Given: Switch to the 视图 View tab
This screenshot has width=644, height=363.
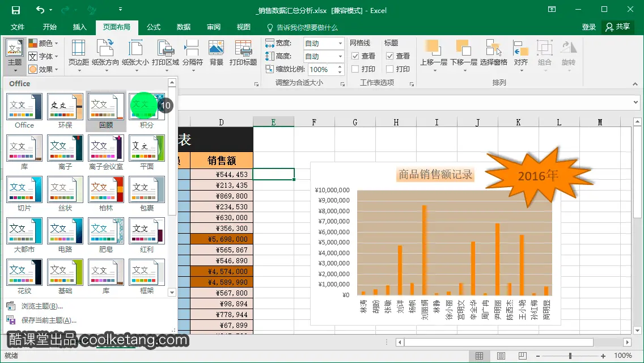Looking at the screenshot, I should [x=244, y=27].
